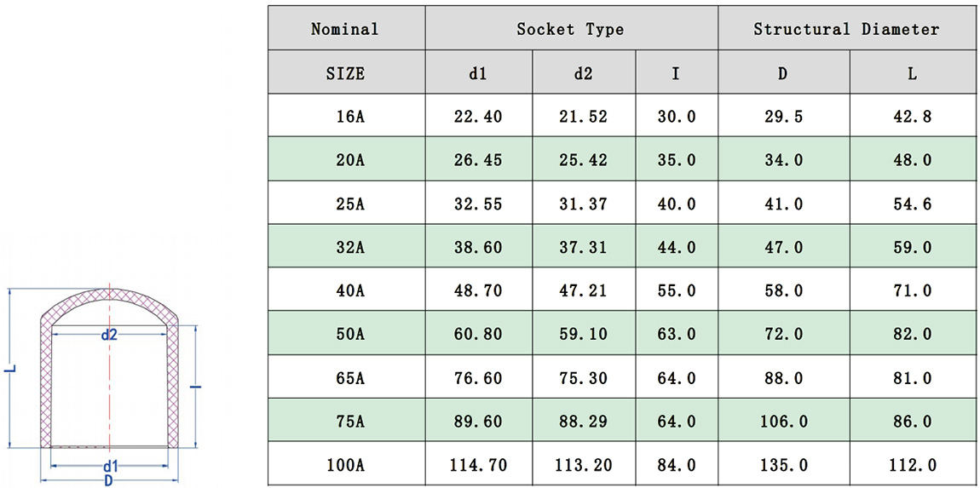The image size is (980, 488).
Task: Select the 100A size row label
Action: (x=345, y=465)
